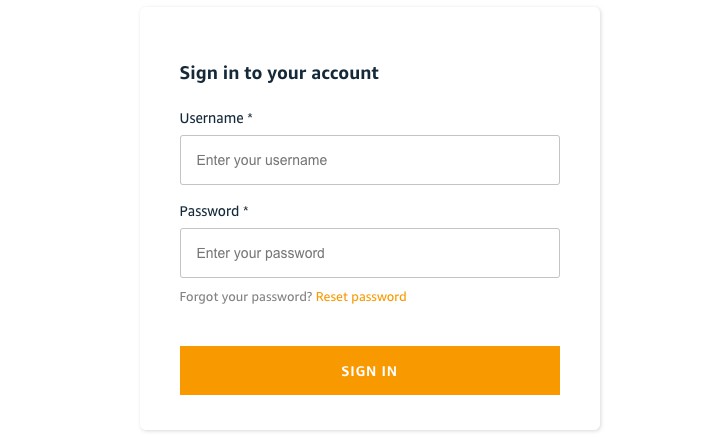The image size is (711, 437).
Task: Click the Password field label
Action: 209,211
